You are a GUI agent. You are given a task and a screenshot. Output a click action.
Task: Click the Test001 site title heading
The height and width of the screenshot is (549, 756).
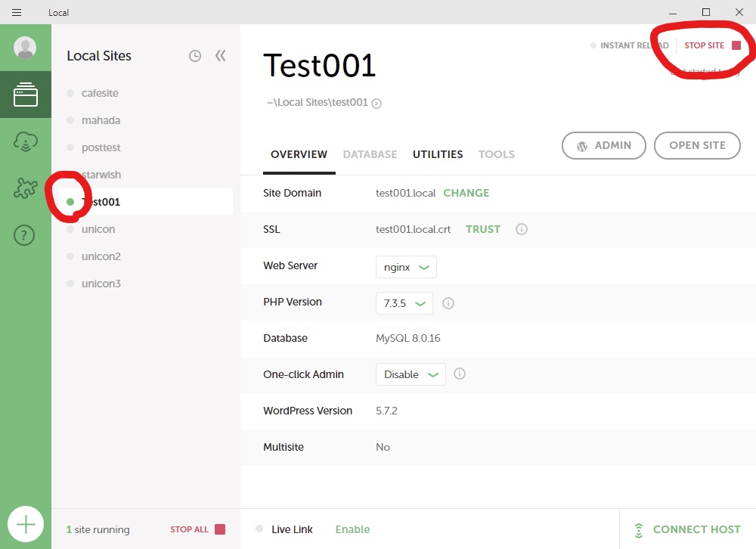pos(319,66)
